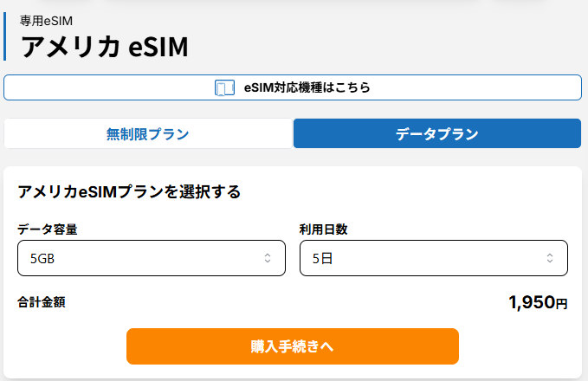Open the データ容量 dropdown
This screenshot has width=588, height=381.
click(152, 258)
